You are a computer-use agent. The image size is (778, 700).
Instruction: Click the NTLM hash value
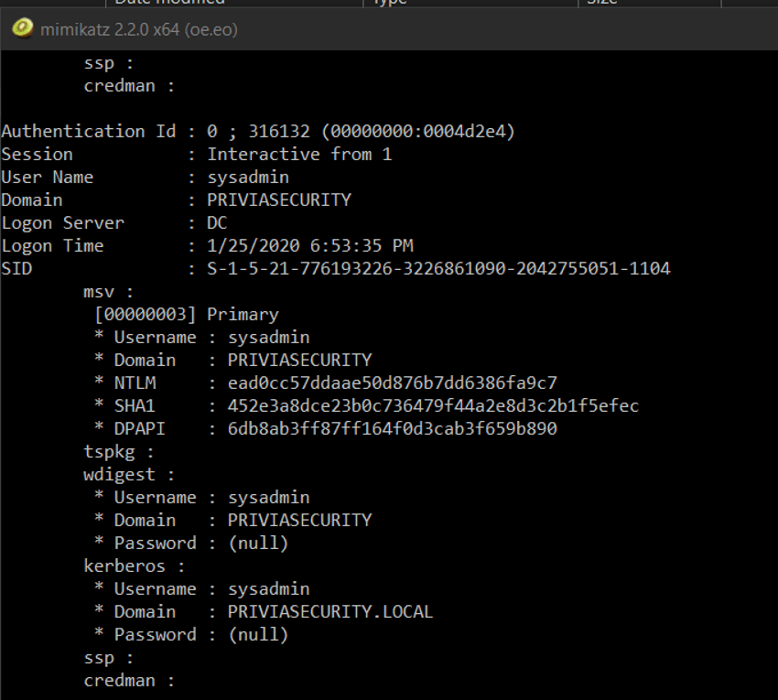click(x=392, y=383)
